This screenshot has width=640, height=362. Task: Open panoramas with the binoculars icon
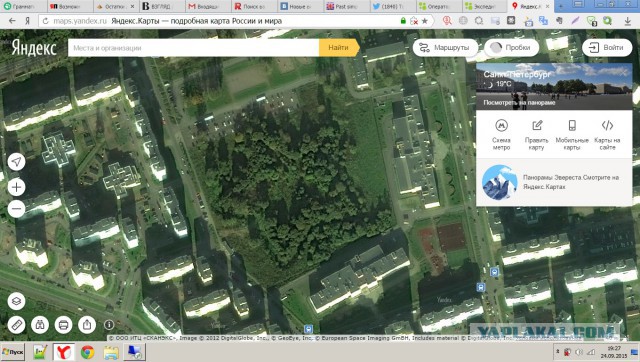coord(40,325)
